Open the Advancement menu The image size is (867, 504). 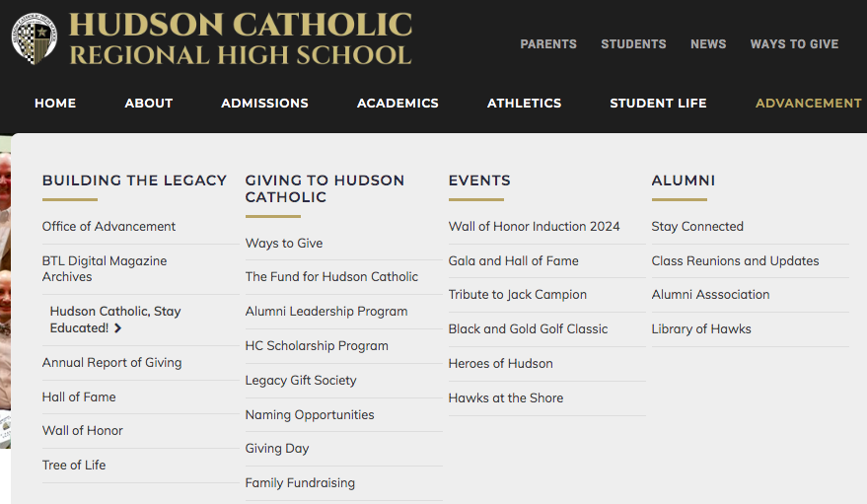point(808,103)
